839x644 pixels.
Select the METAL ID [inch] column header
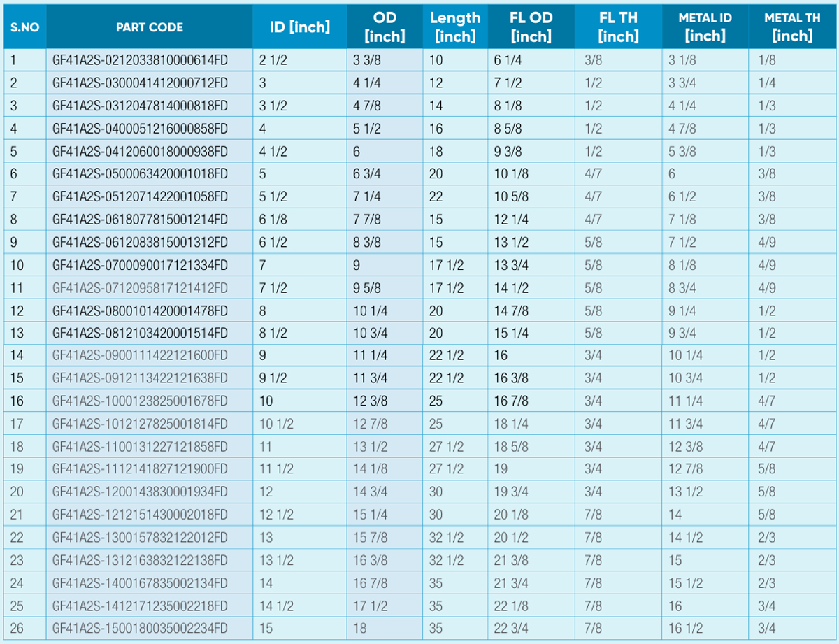[704, 26]
